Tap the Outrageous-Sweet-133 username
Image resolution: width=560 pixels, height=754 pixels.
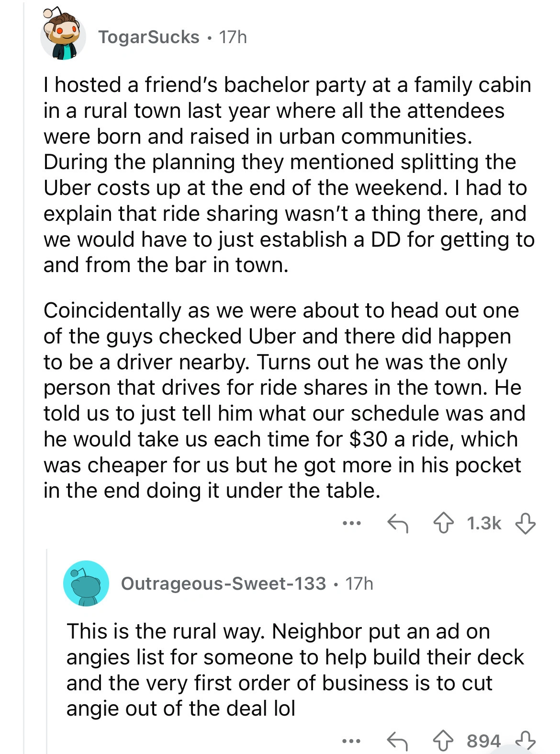pyautogui.click(x=224, y=583)
